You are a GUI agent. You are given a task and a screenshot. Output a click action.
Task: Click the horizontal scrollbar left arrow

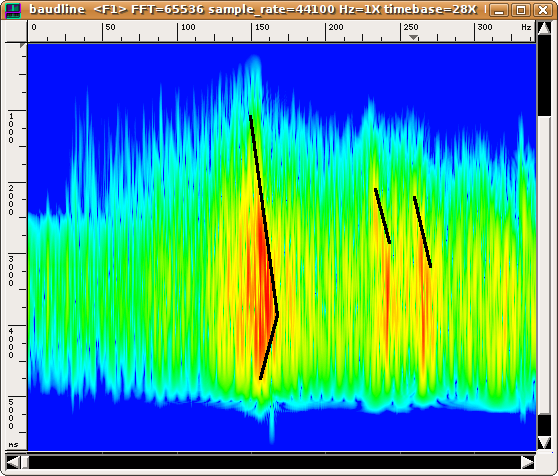pyautogui.click(x=13, y=462)
